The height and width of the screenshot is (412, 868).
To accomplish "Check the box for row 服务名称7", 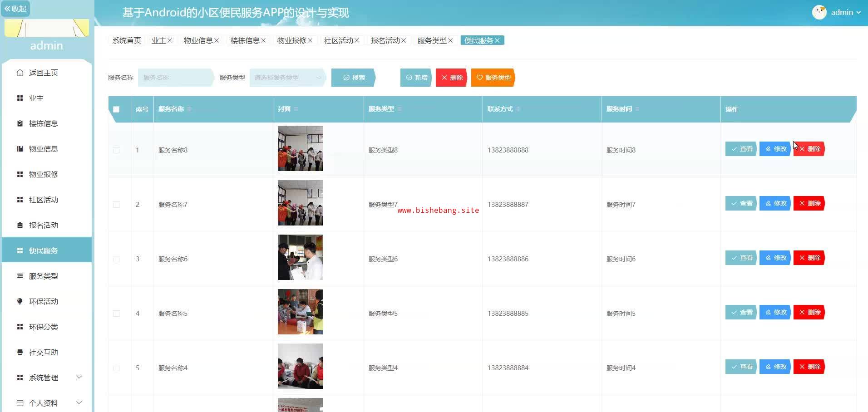I will click(x=116, y=205).
